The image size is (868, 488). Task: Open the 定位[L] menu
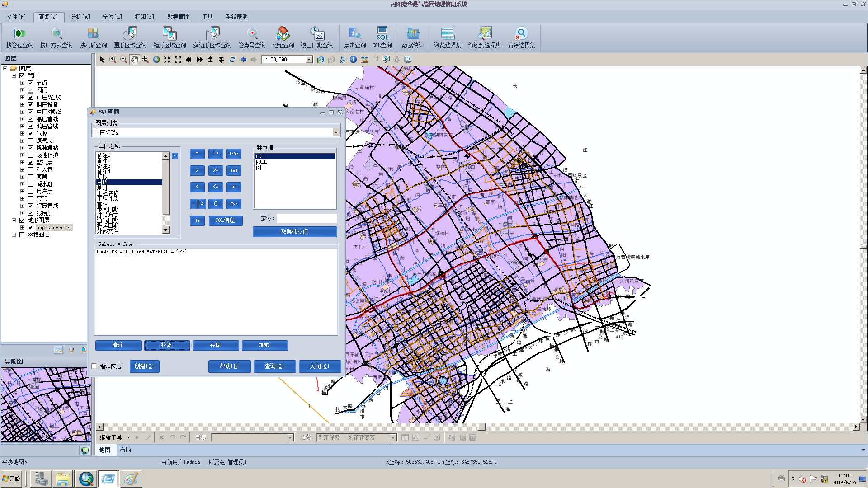point(113,17)
